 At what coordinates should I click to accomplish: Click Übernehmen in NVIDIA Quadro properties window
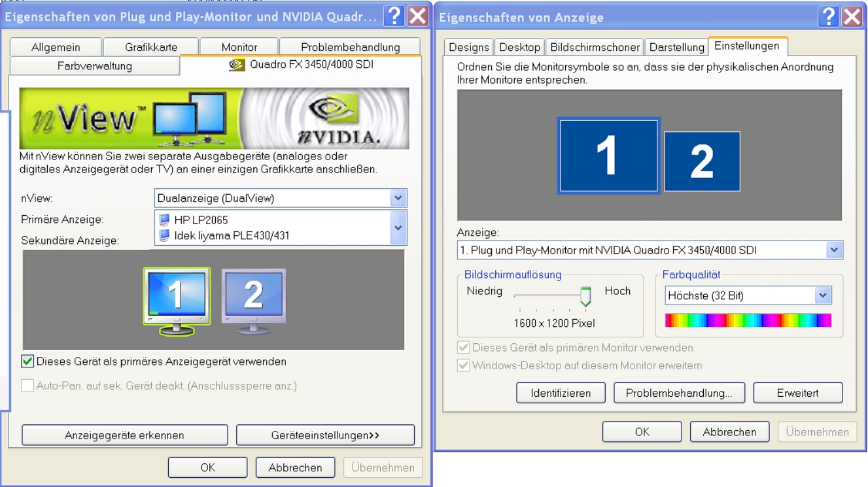(x=383, y=467)
